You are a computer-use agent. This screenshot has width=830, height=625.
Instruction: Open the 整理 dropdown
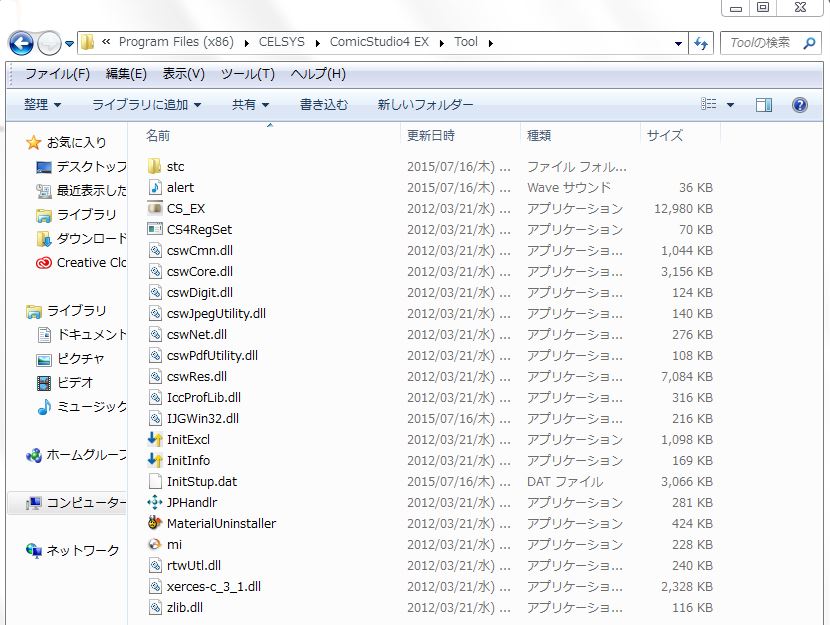pyautogui.click(x=42, y=105)
